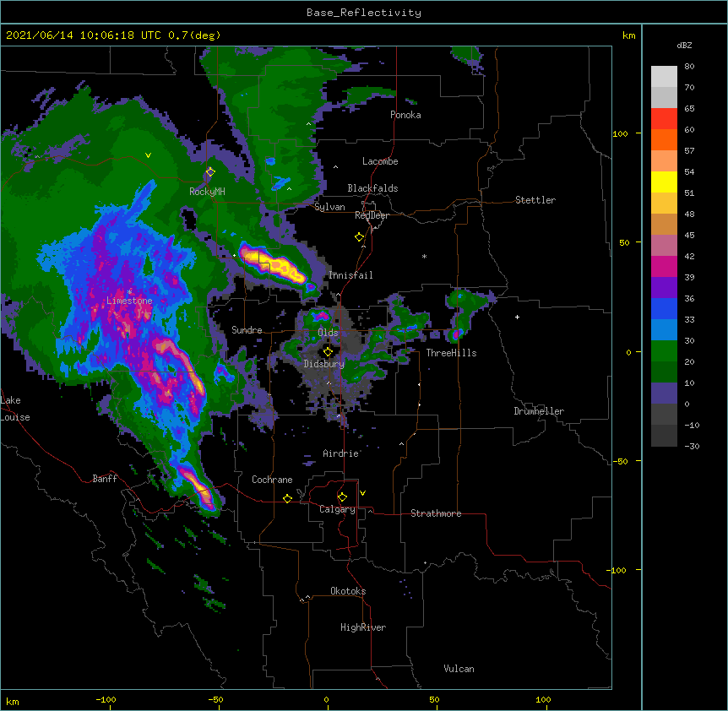Screen dimensions: 728x711
Task: Click the asterisk marker above Limestone label
Action: tap(129, 291)
